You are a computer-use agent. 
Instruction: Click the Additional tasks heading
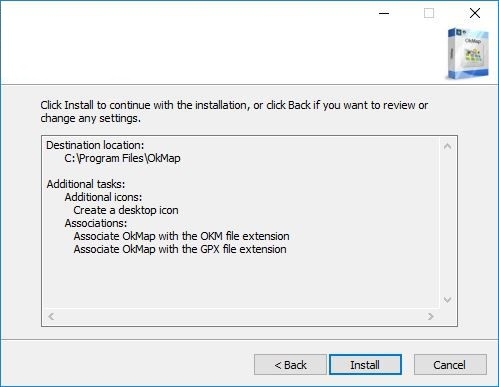86,184
